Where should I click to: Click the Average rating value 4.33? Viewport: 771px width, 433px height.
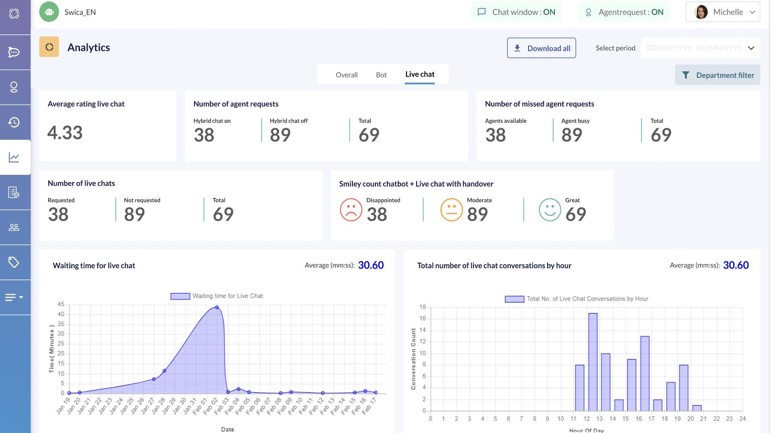tap(65, 133)
